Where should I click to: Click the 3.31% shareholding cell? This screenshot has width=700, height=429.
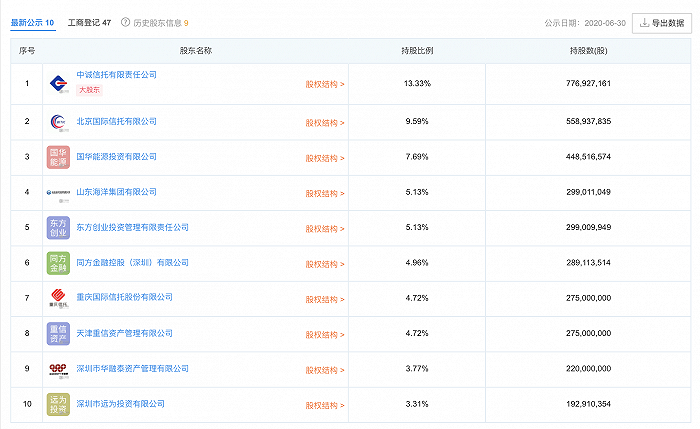click(x=417, y=404)
